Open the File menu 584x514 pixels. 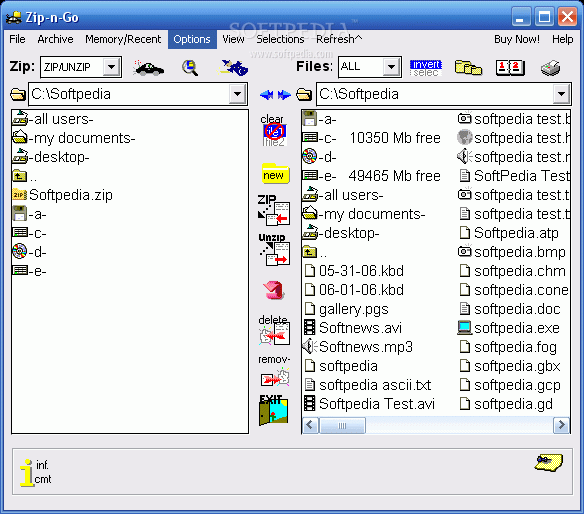(17, 39)
